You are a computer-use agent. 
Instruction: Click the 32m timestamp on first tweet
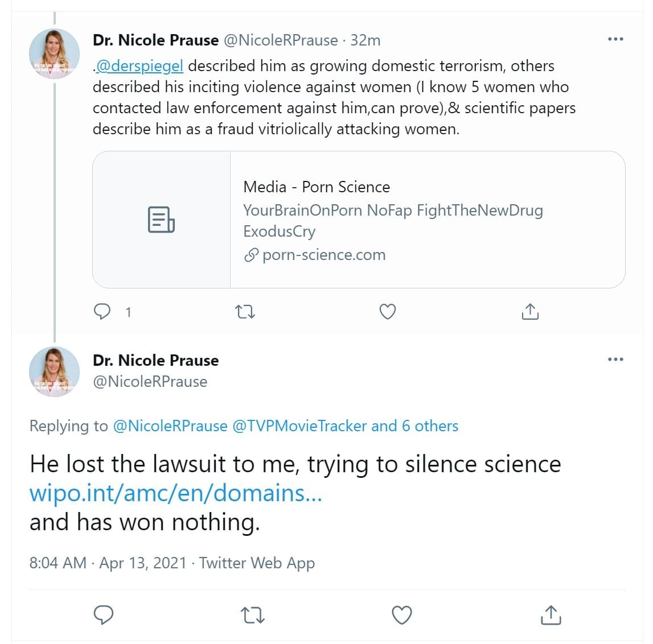tap(365, 40)
